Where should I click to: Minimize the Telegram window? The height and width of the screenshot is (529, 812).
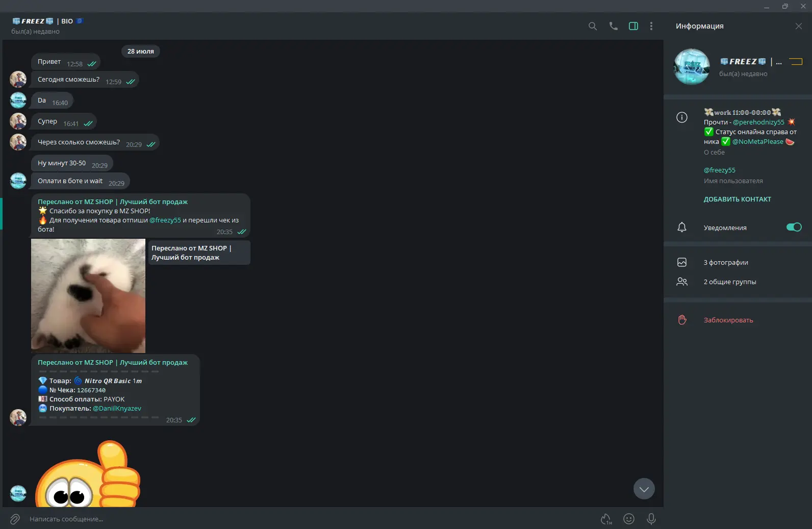point(766,6)
